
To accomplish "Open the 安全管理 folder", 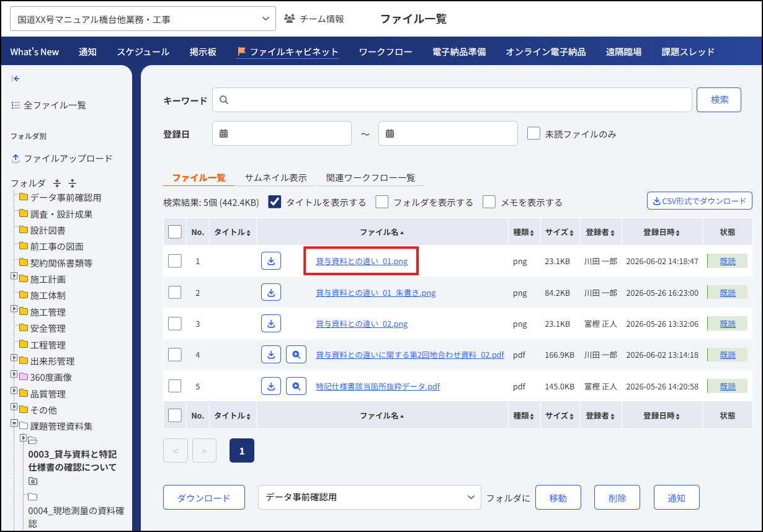I will [x=42, y=328].
